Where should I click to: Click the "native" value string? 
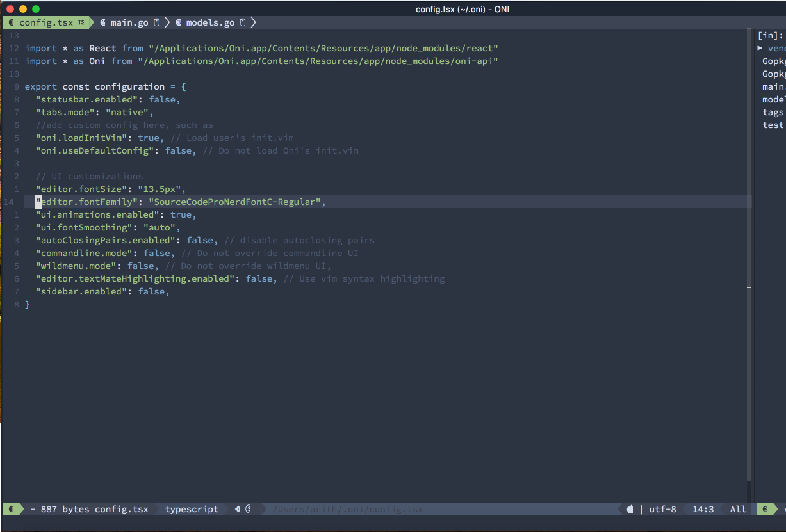point(127,112)
